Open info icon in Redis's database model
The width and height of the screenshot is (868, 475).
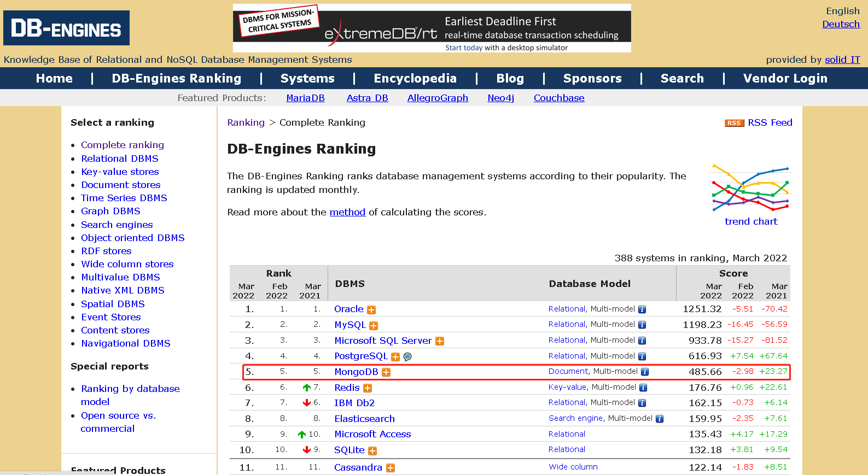pyautogui.click(x=643, y=388)
